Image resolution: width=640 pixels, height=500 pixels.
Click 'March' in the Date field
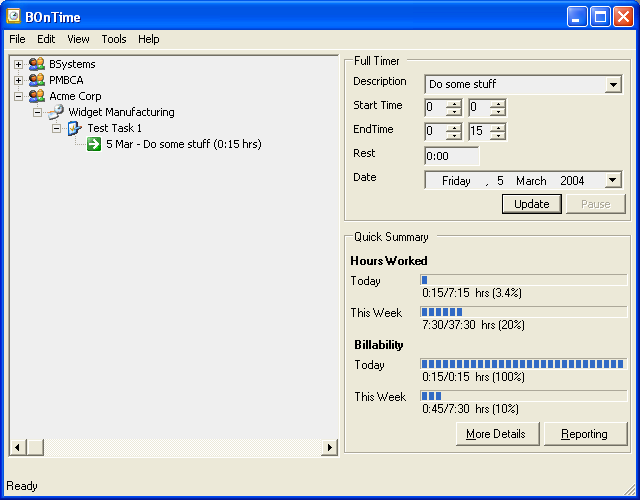(531, 181)
